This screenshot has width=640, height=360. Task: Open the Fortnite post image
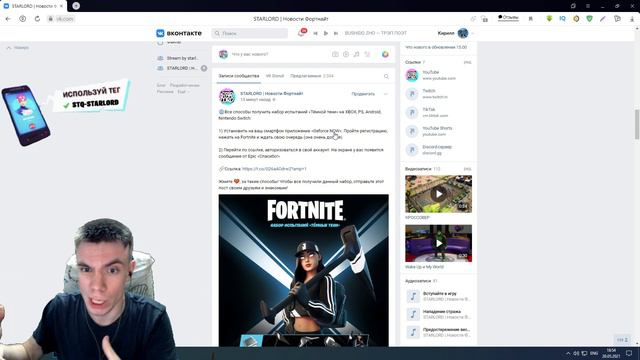pyautogui.click(x=304, y=270)
